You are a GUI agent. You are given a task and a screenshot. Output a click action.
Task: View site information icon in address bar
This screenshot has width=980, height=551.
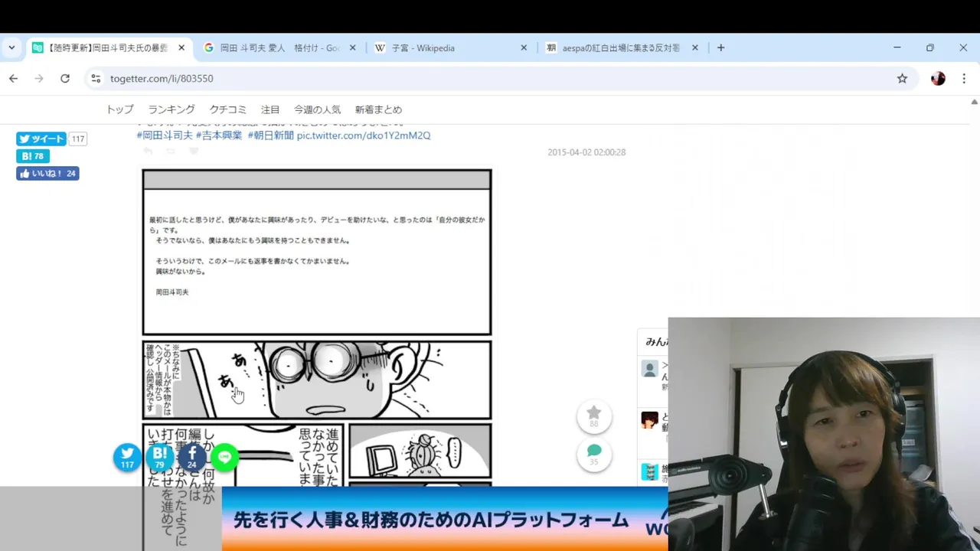(x=95, y=78)
